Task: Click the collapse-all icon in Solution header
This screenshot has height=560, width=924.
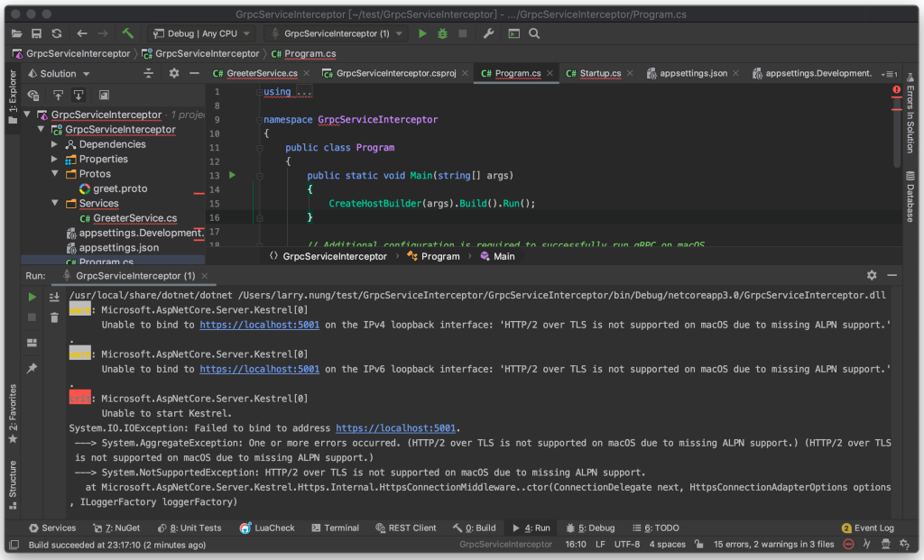Action: pyautogui.click(x=149, y=74)
